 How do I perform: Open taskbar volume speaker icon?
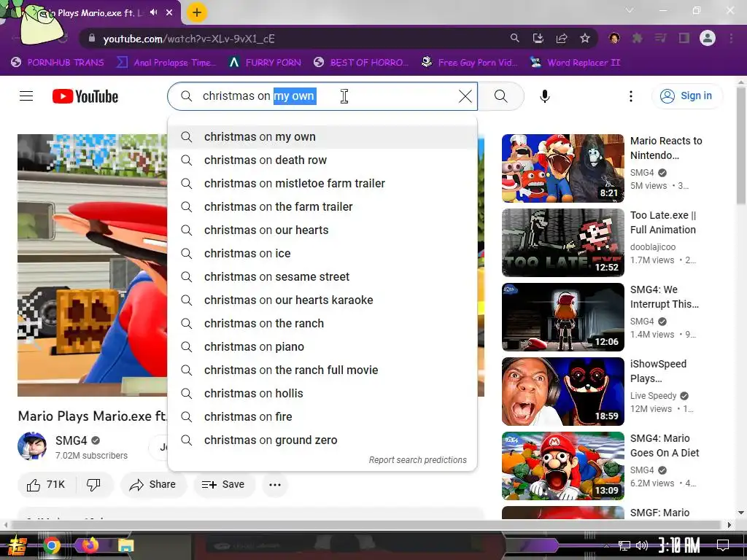[x=642, y=545]
